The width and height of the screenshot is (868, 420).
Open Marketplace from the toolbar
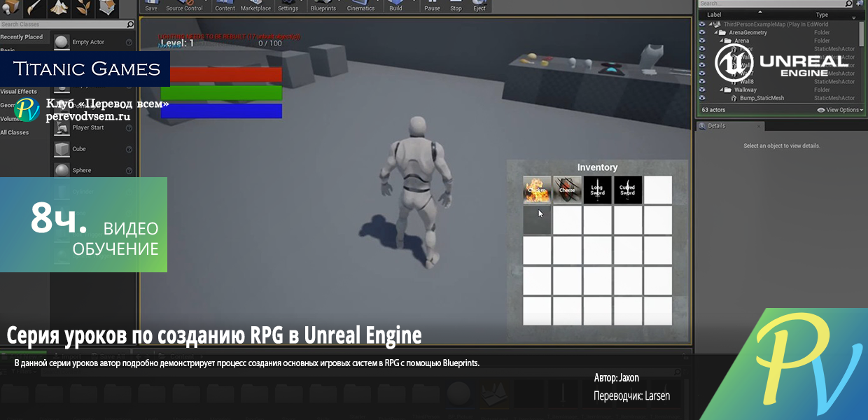[x=255, y=6]
